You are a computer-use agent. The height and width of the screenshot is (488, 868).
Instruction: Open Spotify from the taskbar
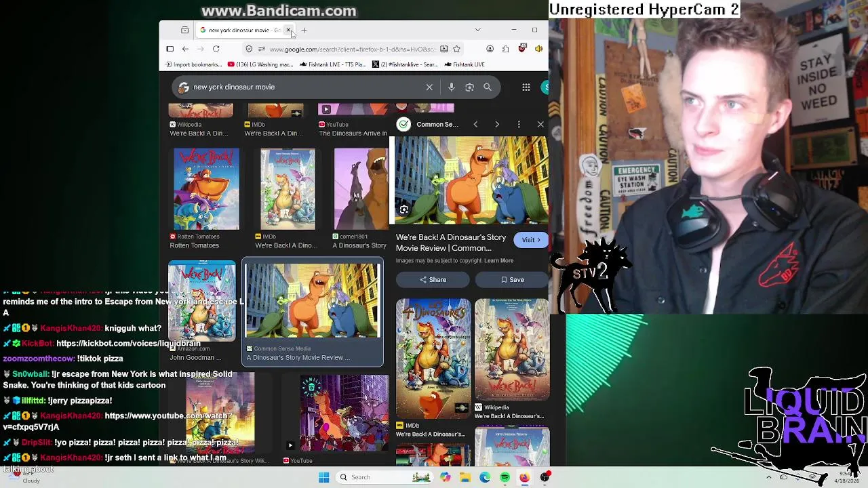(x=505, y=477)
